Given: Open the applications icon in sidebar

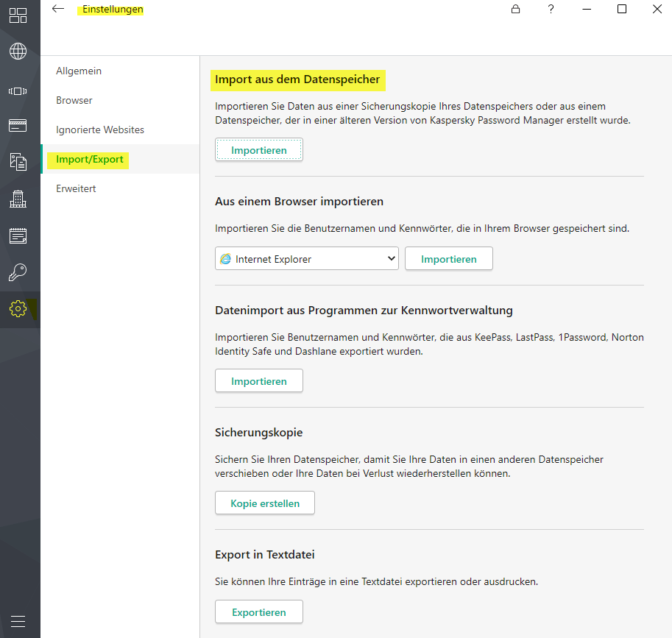Looking at the screenshot, I should (x=18, y=91).
